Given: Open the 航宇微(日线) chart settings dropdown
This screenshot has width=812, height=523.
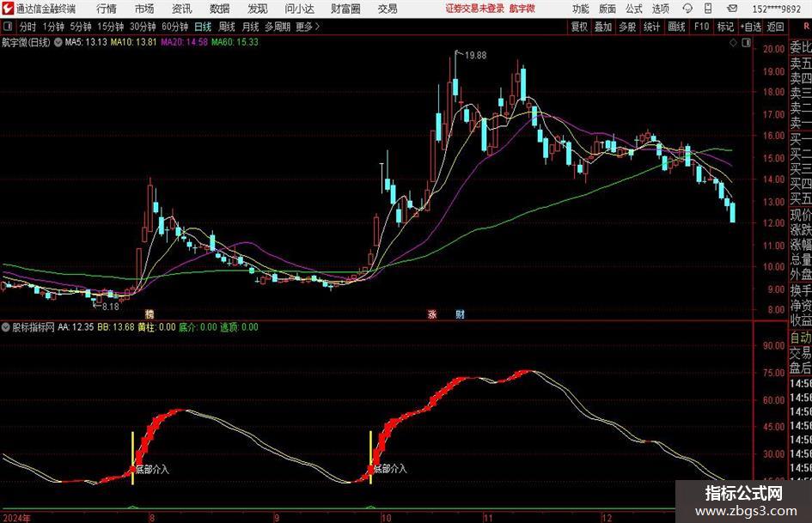Looking at the screenshot, I should [58, 42].
